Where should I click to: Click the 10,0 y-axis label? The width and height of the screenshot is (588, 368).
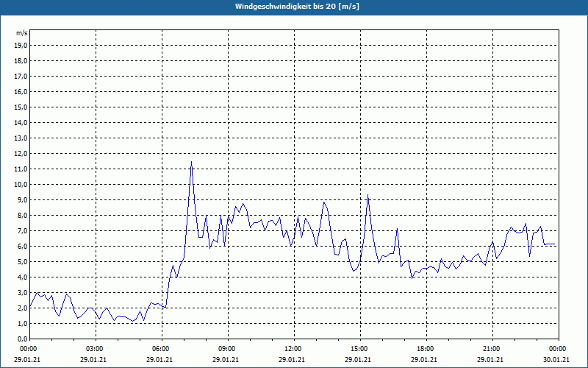21,185
